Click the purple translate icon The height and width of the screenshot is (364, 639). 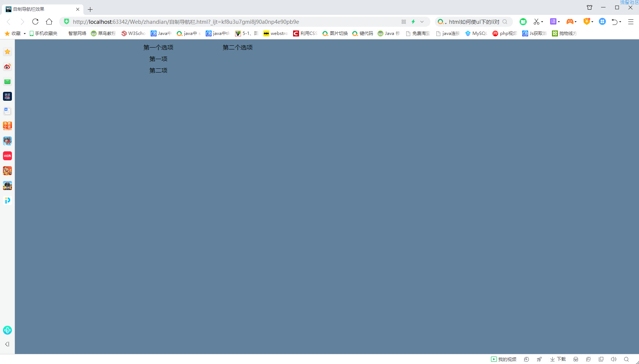tap(553, 22)
